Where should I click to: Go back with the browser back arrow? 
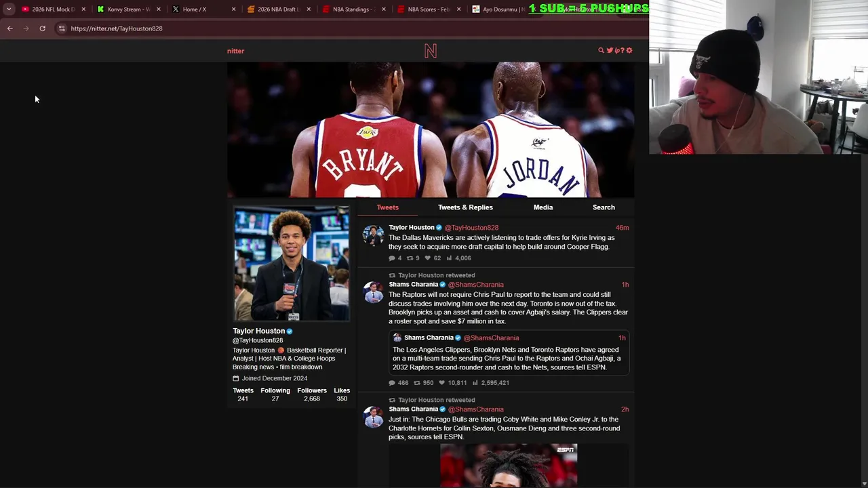[9, 28]
